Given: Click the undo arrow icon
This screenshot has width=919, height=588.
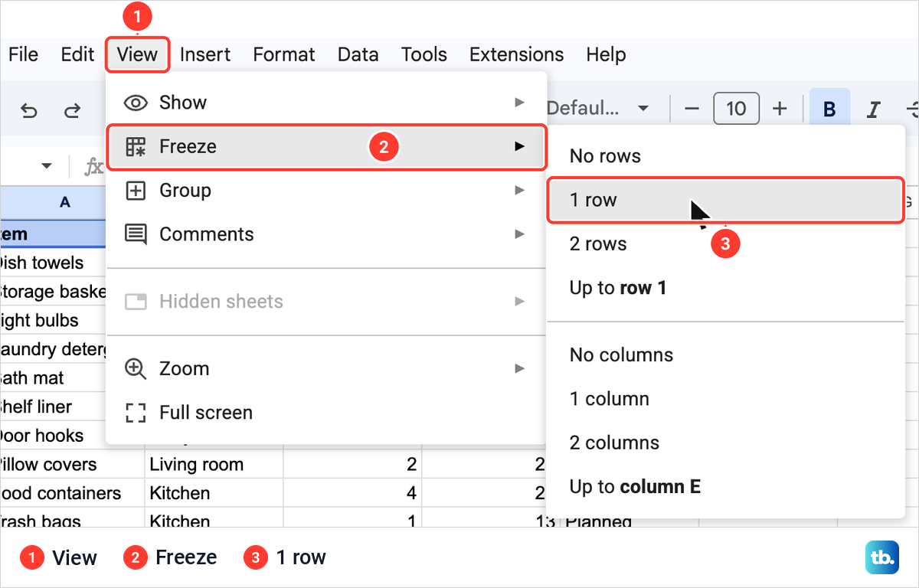Looking at the screenshot, I should point(29,110).
